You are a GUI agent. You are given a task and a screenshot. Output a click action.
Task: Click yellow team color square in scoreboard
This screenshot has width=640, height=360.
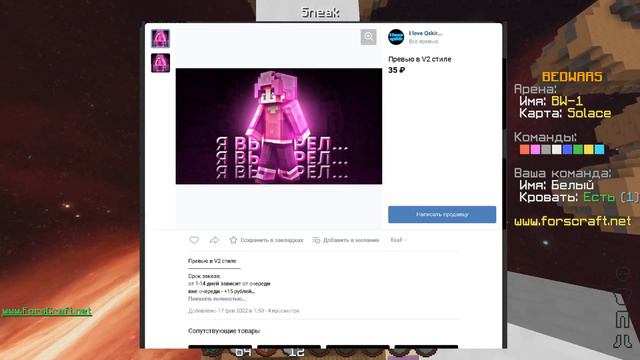(589, 149)
